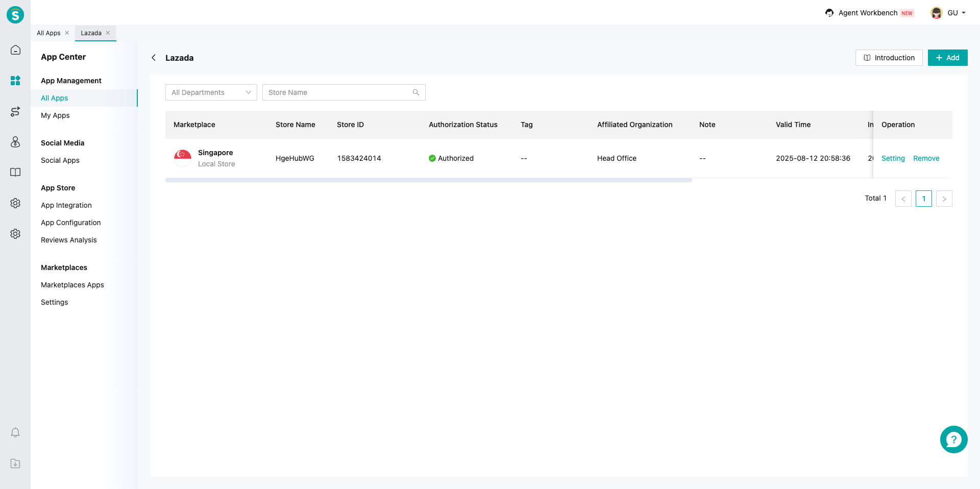The image size is (980, 489).
Task: Open the help question mark bubble
Action: (x=953, y=439)
